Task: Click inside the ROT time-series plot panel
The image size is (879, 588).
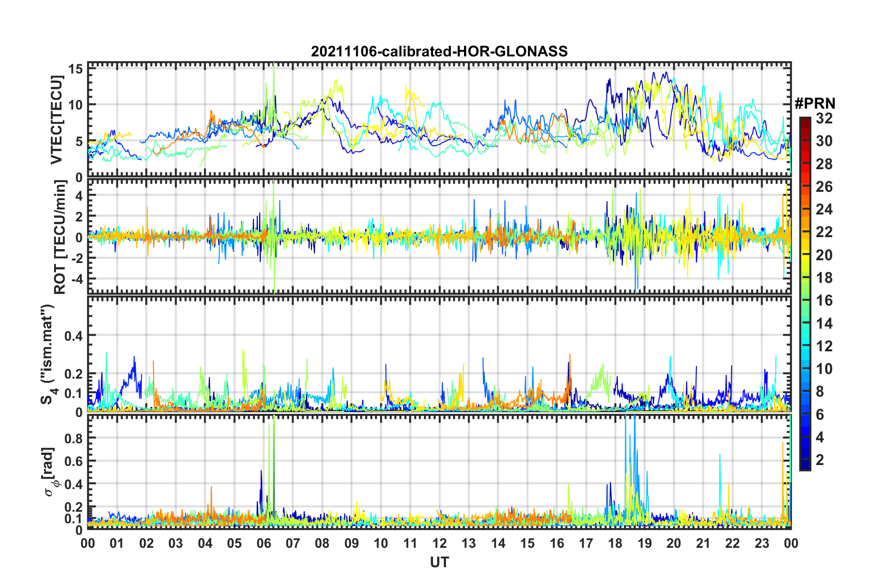Action: pos(439,236)
